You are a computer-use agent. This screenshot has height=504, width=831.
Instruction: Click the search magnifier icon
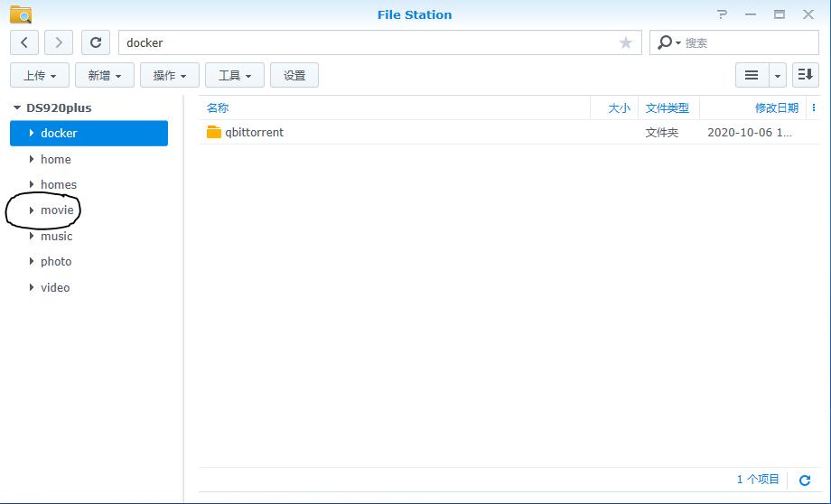pos(666,42)
